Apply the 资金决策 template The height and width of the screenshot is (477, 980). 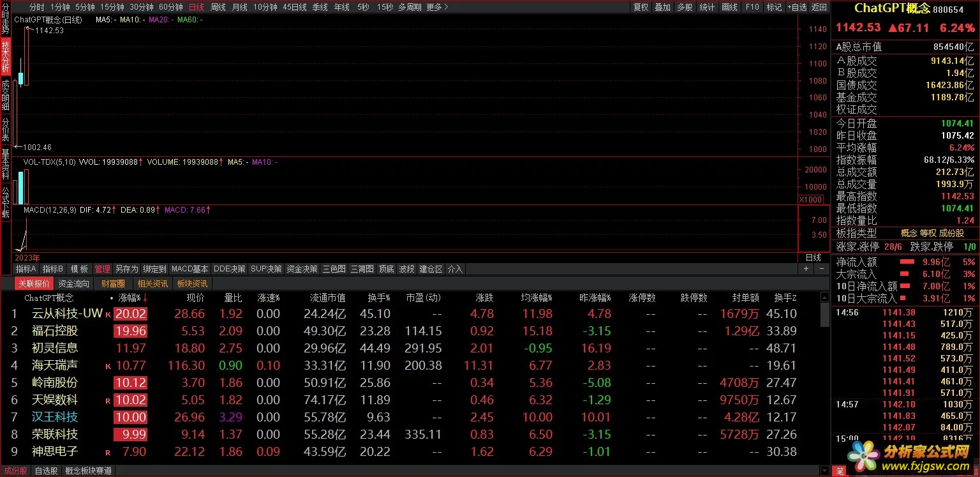[x=302, y=269]
